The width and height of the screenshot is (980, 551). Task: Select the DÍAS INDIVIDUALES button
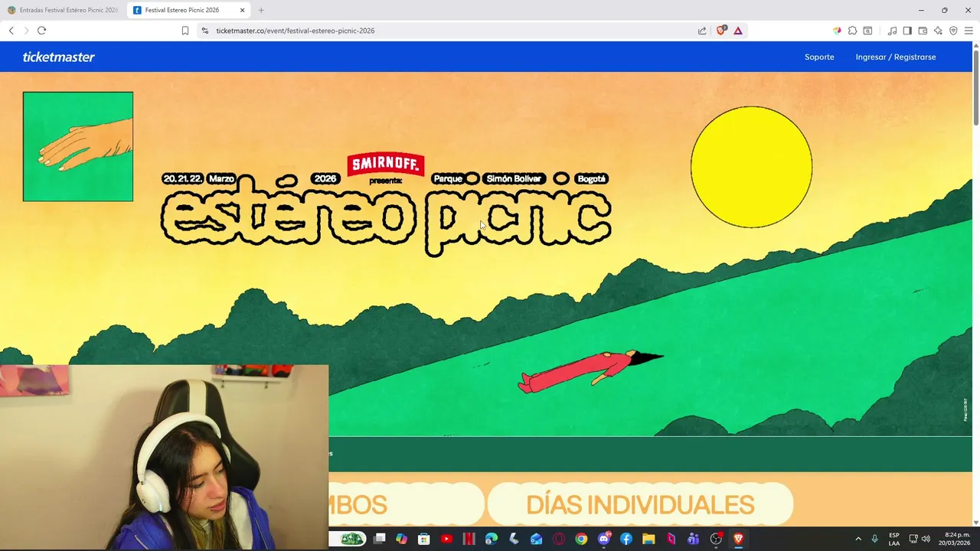[x=640, y=504]
